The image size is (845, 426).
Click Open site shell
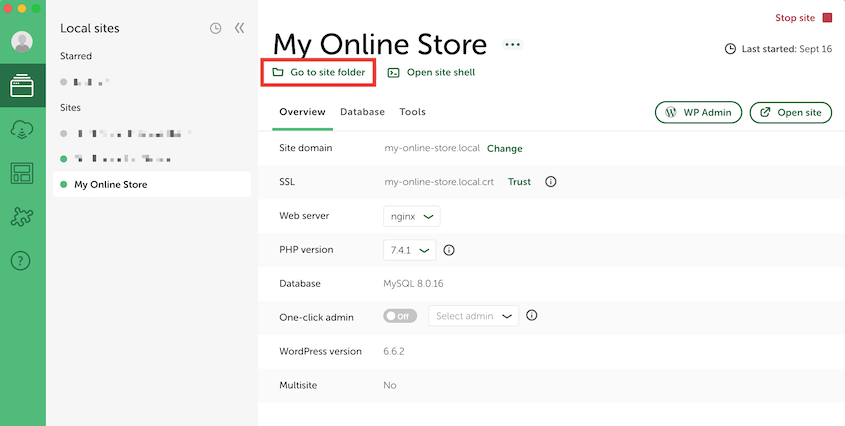tap(432, 72)
